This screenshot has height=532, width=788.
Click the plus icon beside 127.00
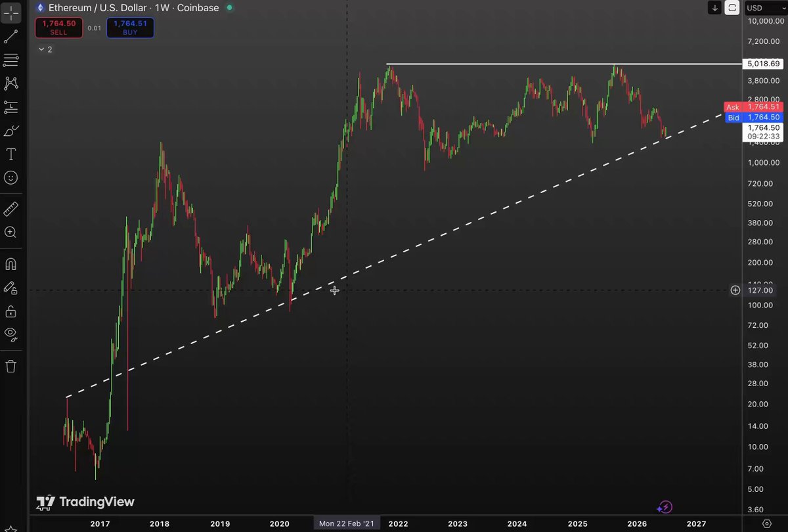(x=735, y=290)
